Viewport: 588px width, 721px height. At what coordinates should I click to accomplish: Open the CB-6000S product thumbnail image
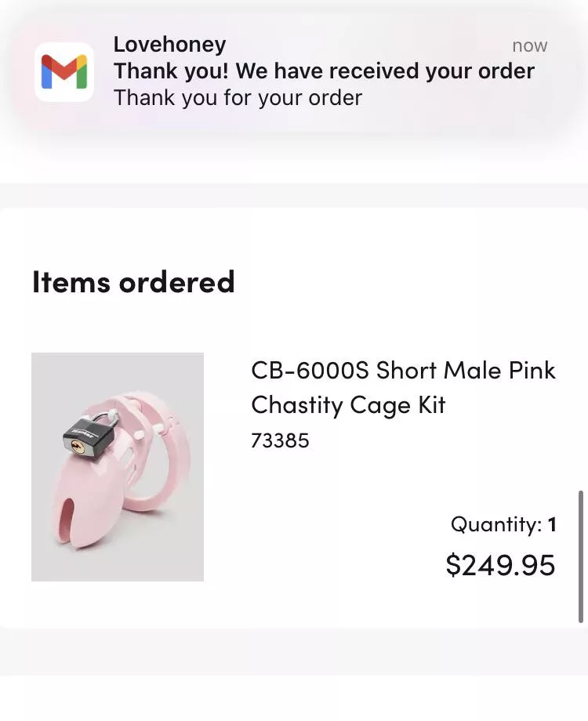(117, 466)
